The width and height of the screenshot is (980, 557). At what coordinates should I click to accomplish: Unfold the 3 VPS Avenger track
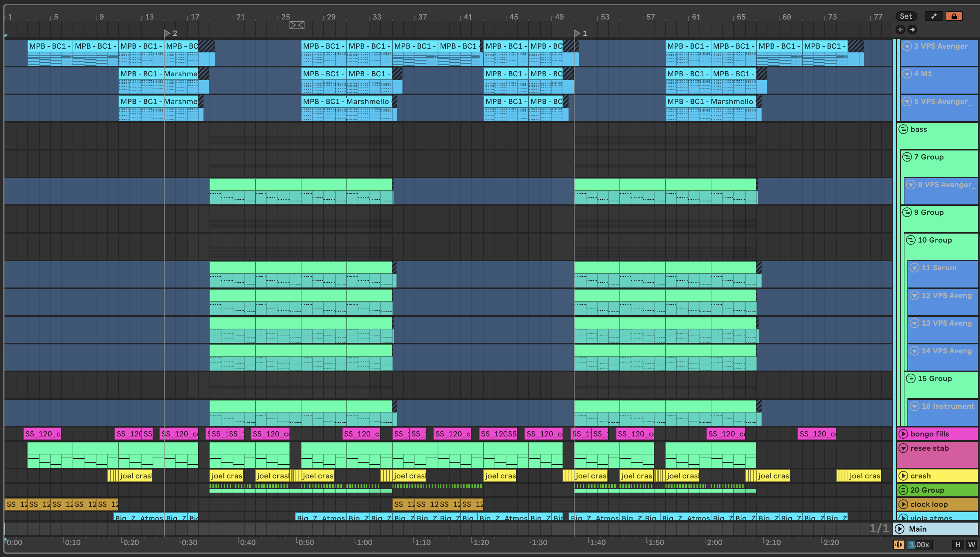907,46
